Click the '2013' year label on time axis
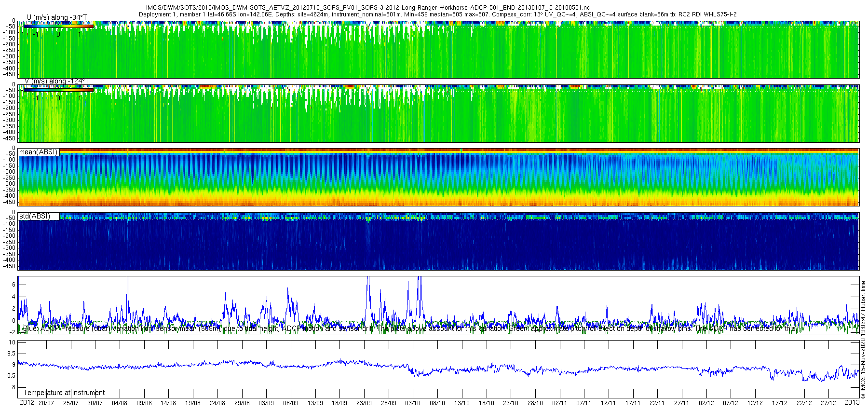This screenshot has width=868, height=410. pos(852,402)
